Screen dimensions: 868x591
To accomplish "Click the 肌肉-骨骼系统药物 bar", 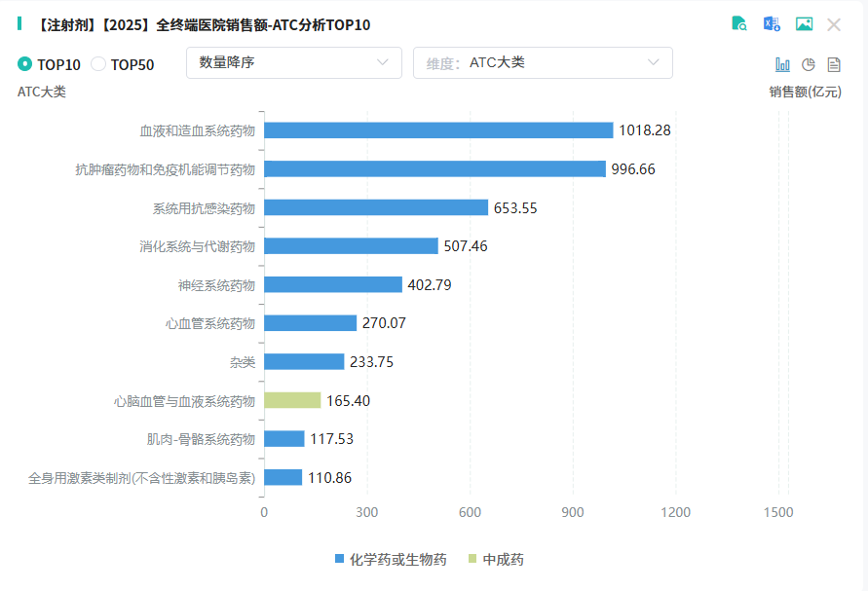I will [284, 439].
